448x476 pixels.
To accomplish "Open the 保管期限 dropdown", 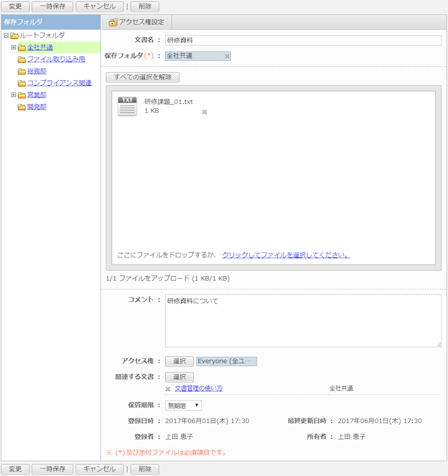I will (183, 406).
